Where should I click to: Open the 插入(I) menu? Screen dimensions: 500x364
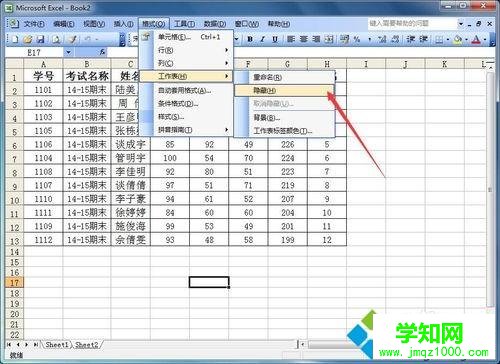coord(123,24)
